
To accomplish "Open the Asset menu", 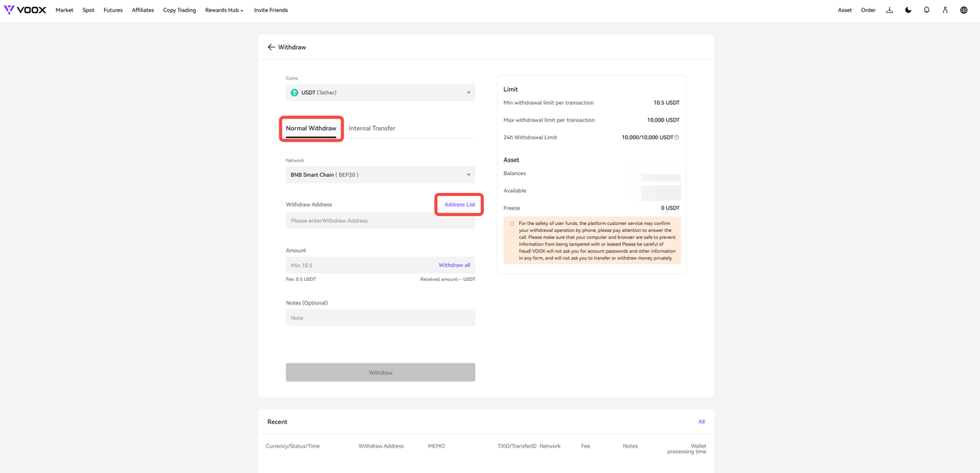I will pyautogui.click(x=844, y=10).
